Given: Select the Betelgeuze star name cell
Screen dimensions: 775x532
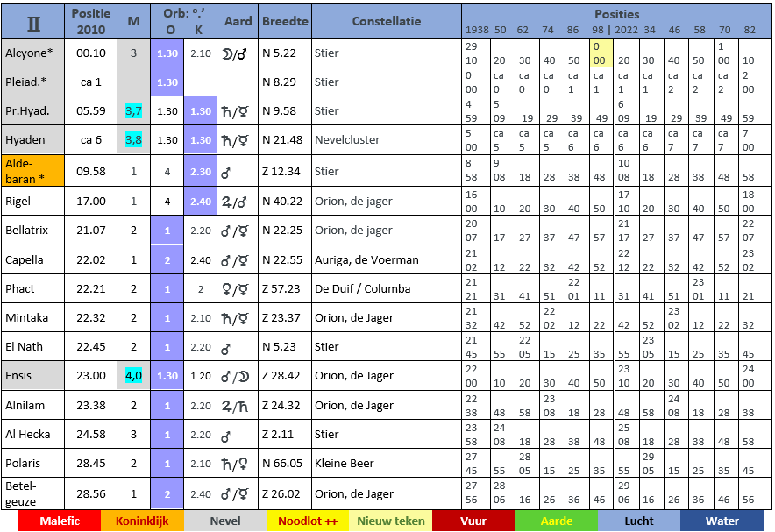Looking at the screenshot, I should coord(32,493).
